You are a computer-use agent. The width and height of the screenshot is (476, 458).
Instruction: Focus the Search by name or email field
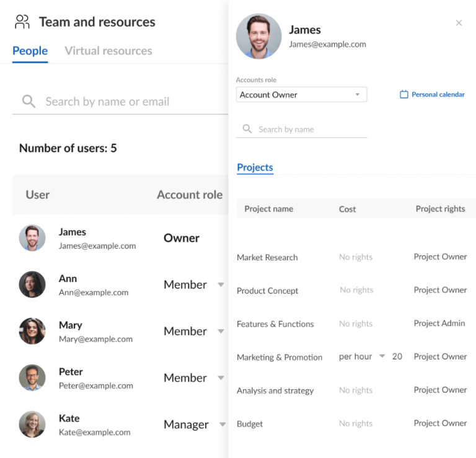[120, 102]
